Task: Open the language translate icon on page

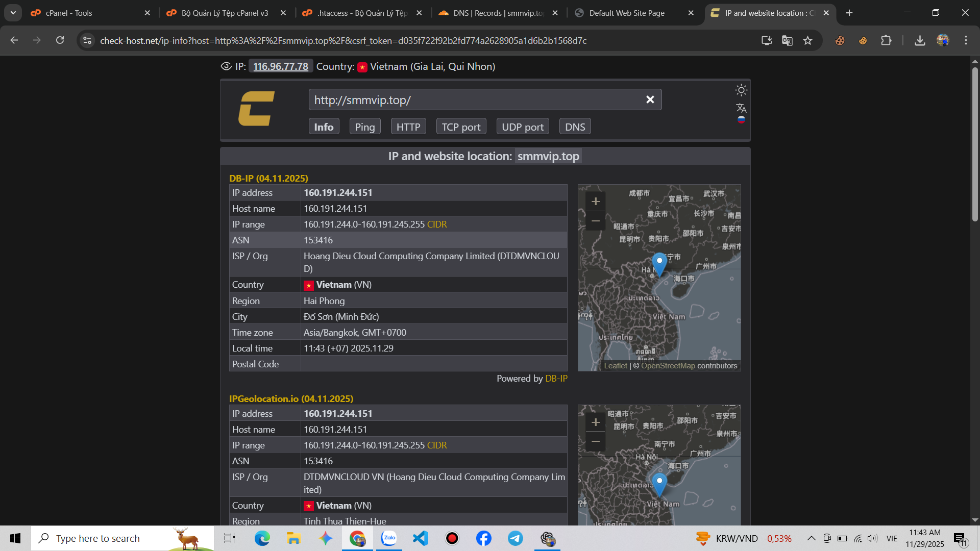Action: pyautogui.click(x=741, y=108)
